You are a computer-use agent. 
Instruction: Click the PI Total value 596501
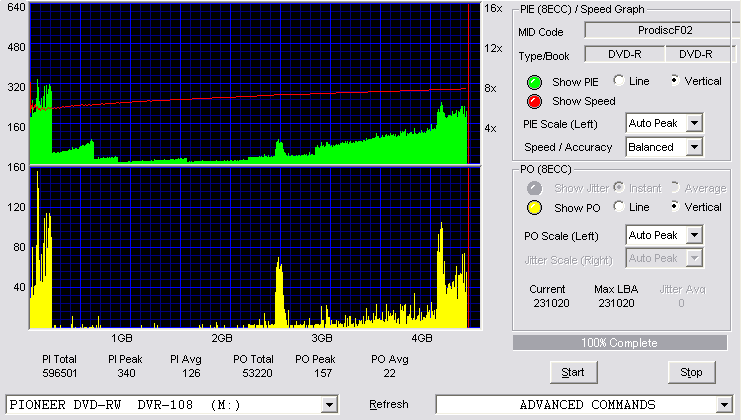click(x=60, y=373)
